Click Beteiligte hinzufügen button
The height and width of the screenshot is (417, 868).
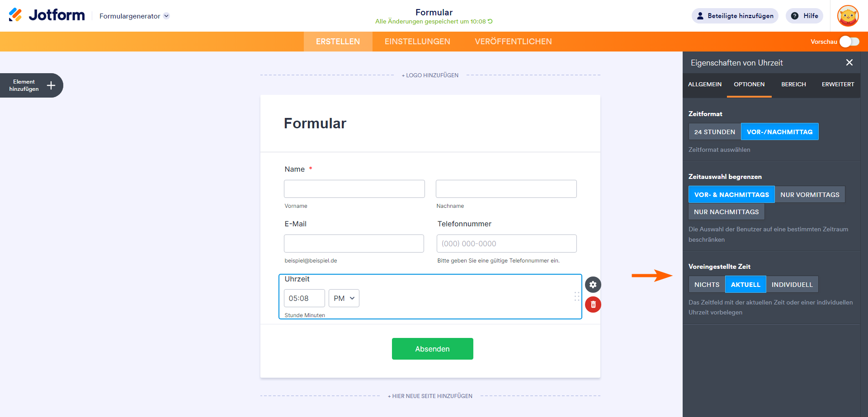pos(735,16)
